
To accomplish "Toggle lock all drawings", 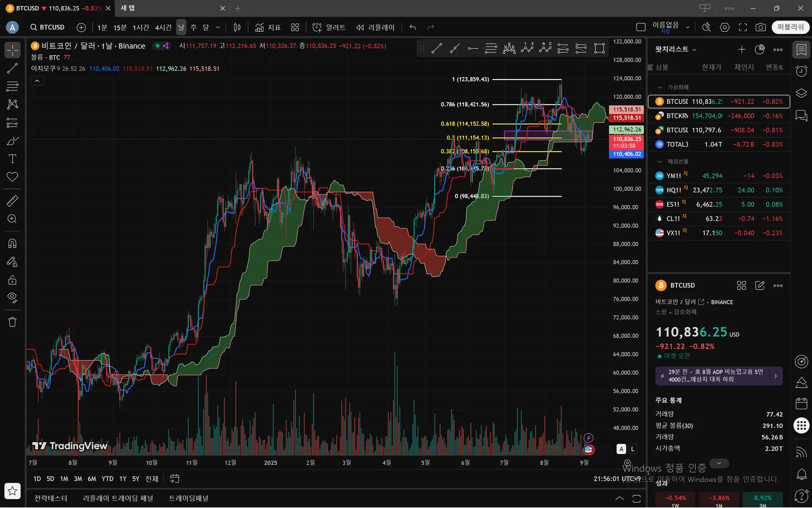I will (x=13, y=280).
